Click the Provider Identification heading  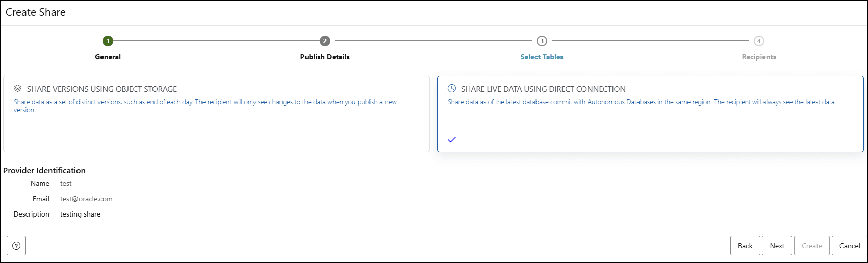click(44, 170)
